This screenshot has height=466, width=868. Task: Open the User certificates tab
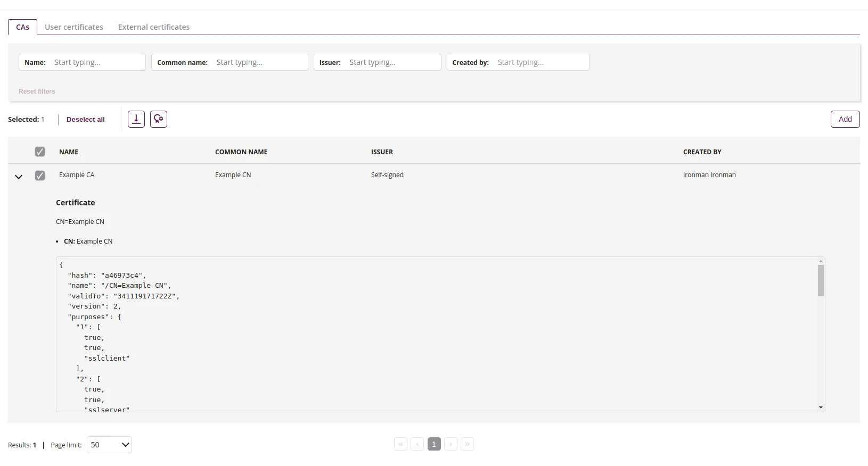tap(74, 27)
